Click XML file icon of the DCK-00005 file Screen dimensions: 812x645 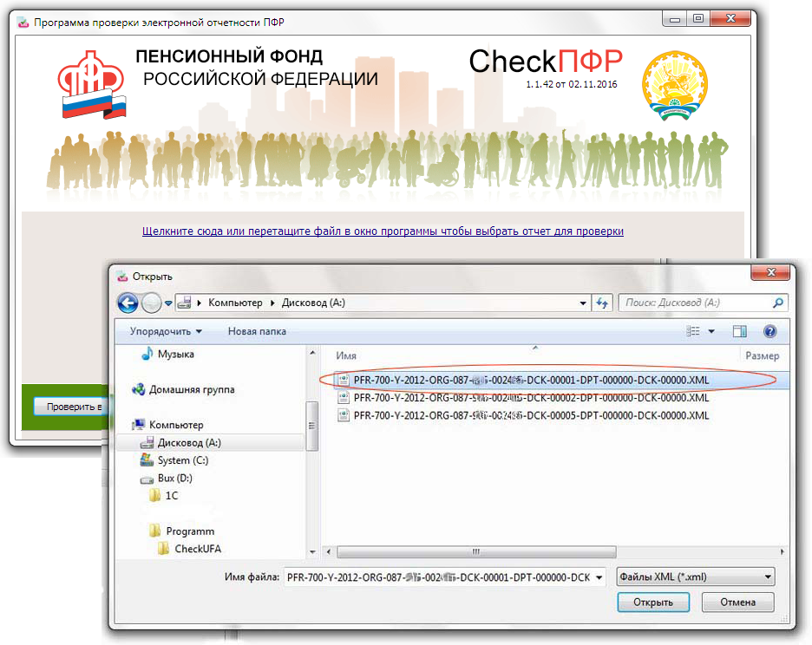pyautogui.click(x=344, y=415)
